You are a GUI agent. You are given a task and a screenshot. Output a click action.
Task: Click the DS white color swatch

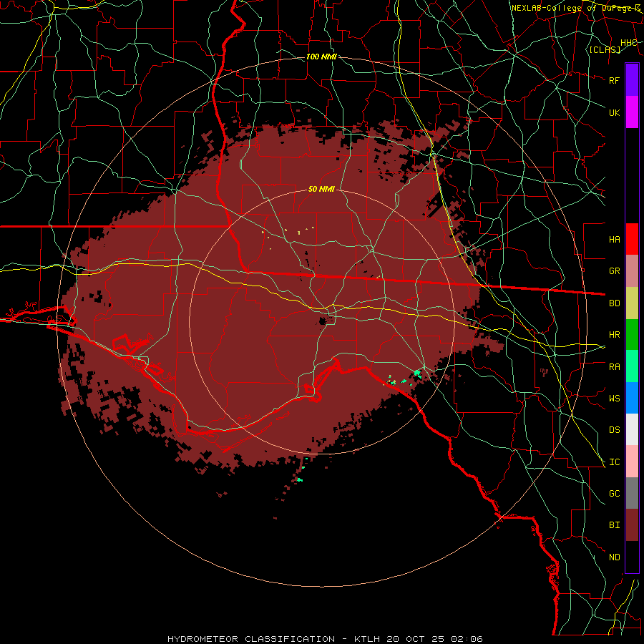tap(632, 429)
